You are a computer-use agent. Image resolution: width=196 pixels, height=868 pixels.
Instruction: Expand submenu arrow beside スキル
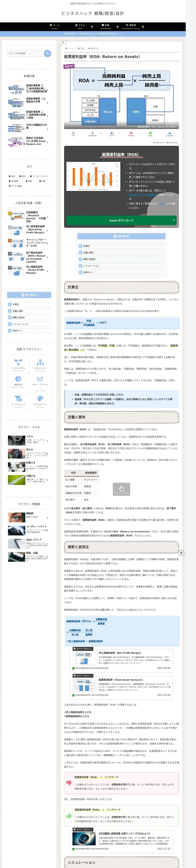92,27
